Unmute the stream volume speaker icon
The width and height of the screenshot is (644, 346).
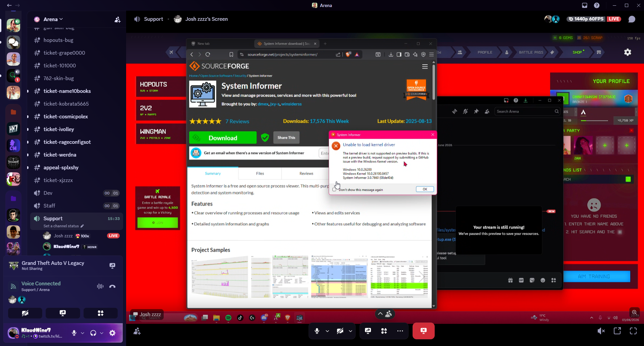(x=601, y=331)
